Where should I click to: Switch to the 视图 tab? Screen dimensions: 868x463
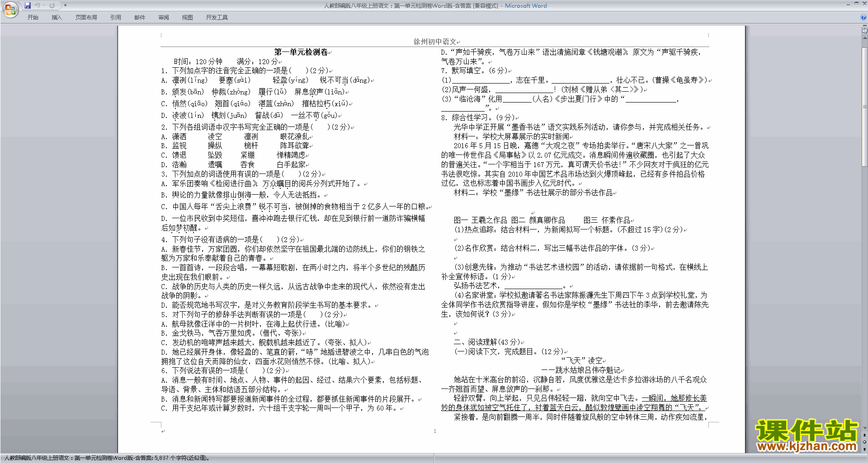187,18
